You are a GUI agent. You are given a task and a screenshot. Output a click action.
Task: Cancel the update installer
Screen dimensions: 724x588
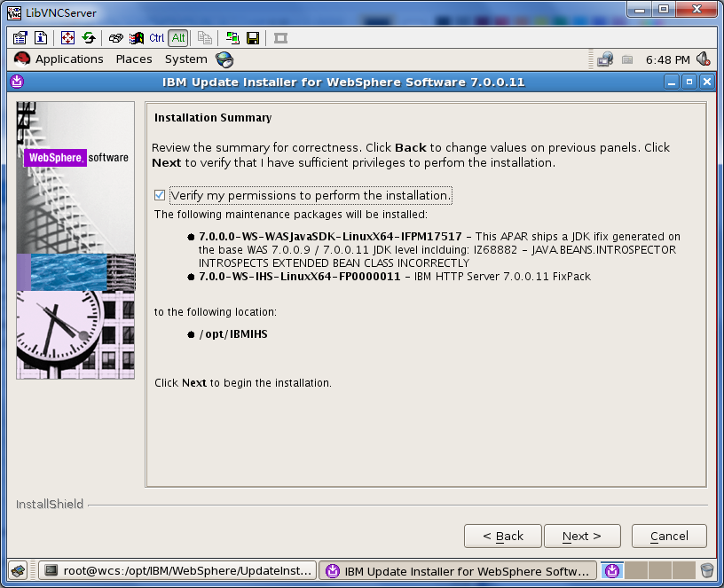[x=669, y=536]
